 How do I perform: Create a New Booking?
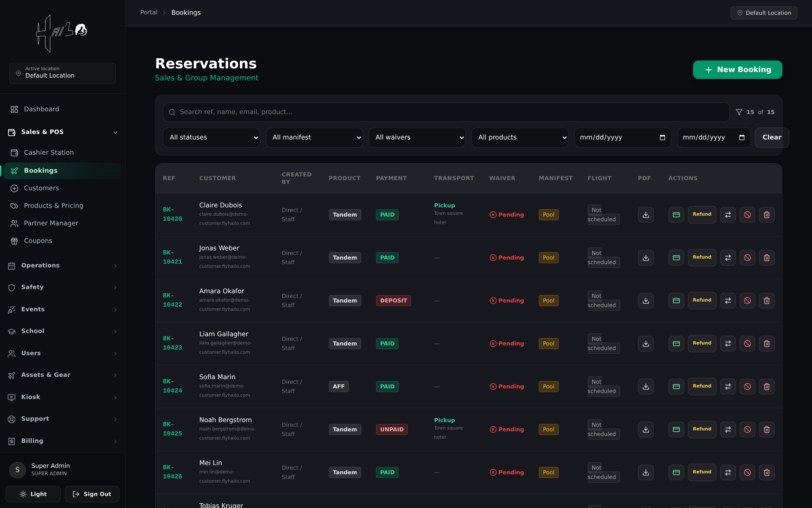(x=737, y=70)
